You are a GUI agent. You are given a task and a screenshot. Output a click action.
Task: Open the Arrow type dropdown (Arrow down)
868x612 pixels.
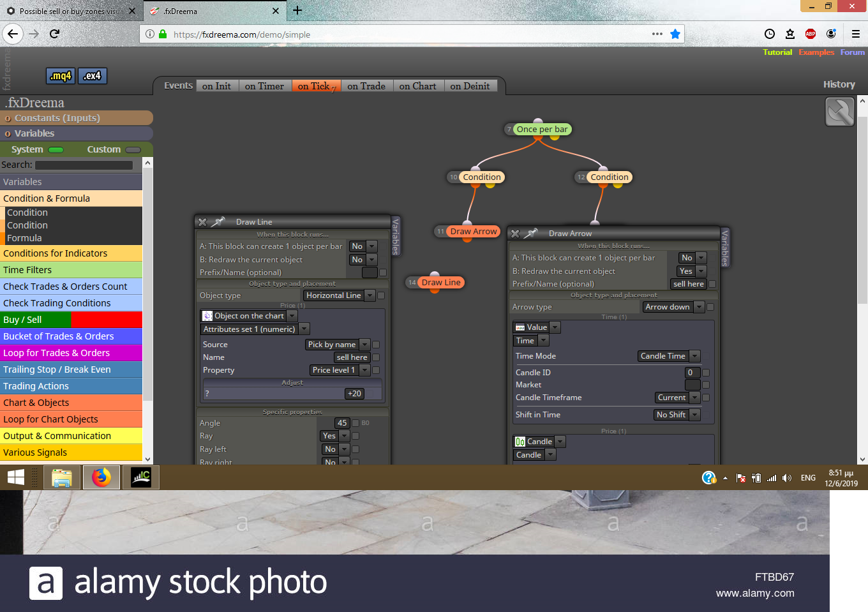coord(673,307)
